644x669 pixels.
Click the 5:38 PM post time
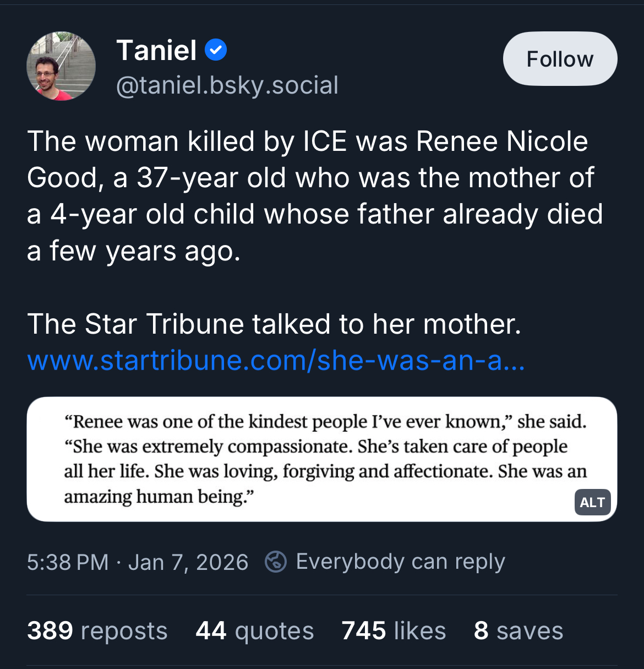(x=68, y=562)
